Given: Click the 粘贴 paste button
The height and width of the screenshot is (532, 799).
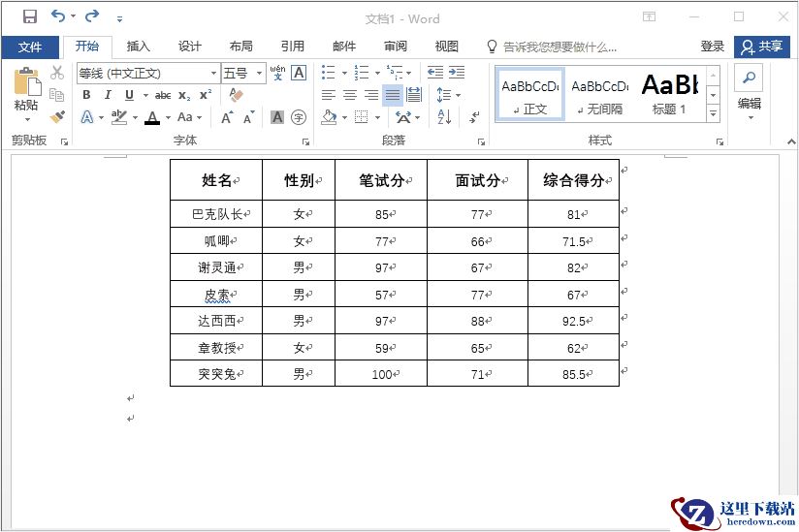Looking at the screenshot, I should pyautogui.click(x=26, y=94).
